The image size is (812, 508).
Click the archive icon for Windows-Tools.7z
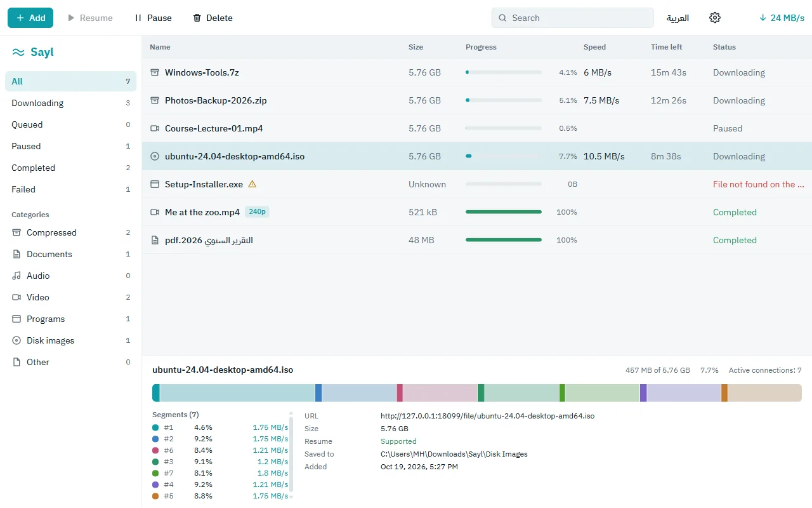[155, 72]
